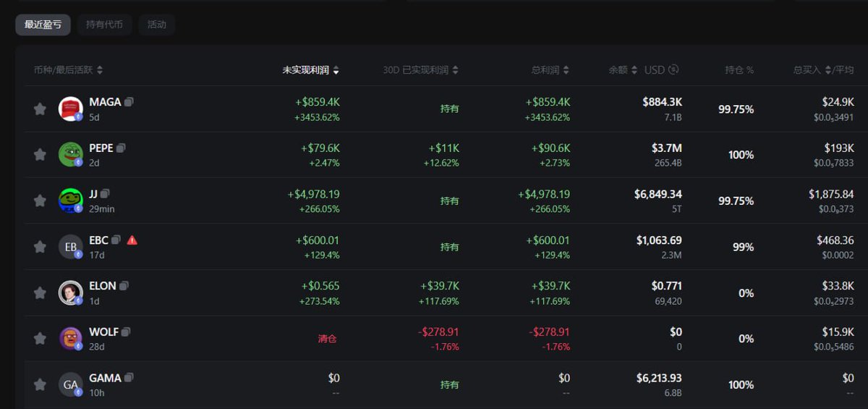Open GAMA token name link
Viewport: 868px width, 409px height.
(x=105, y=378)
